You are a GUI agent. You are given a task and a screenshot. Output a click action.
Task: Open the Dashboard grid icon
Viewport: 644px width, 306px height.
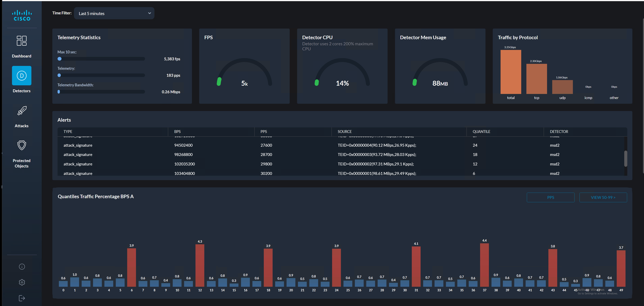[x=21, y=41]
